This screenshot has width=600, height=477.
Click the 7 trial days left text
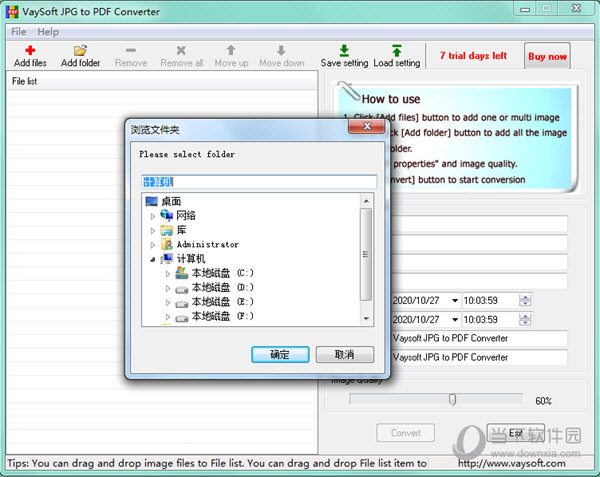(x=473, y=56)
